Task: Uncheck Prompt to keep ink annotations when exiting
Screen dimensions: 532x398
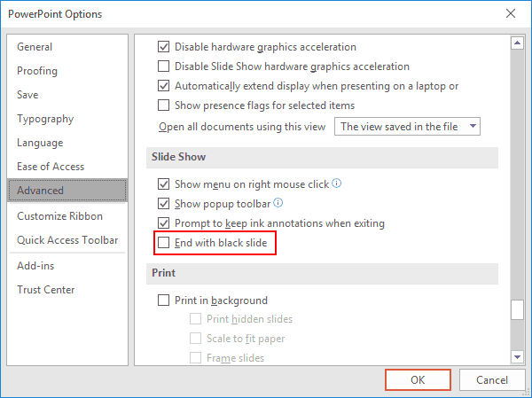Action: pyautogui.click(x=163, y=223)
